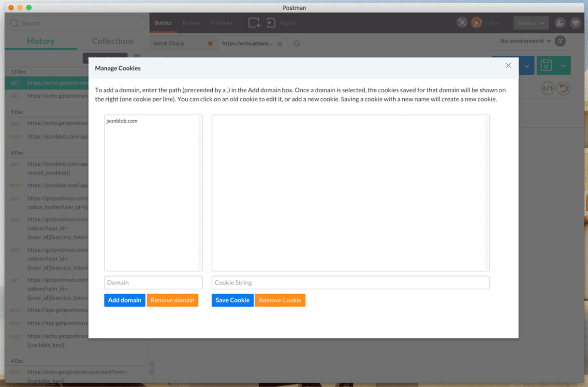
Task: Expand the Abhinav user dropdown
Action: (x=531, y=23)
